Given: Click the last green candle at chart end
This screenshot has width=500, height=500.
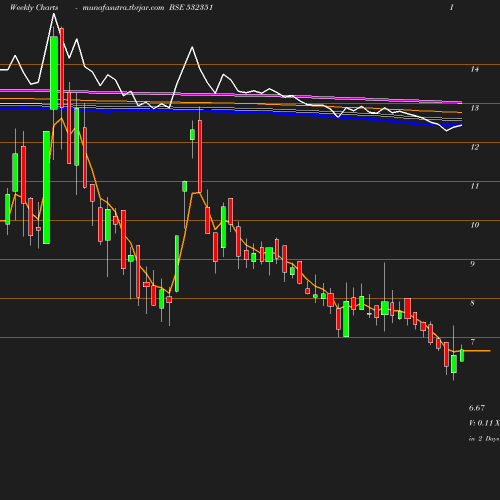Looking at the screenshot, I should [x=462, y=355].
